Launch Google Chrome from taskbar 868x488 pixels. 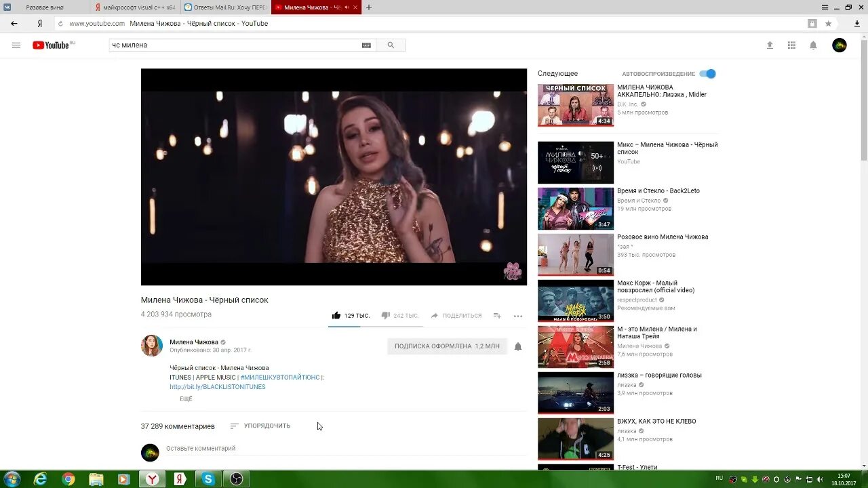(68, 479)
